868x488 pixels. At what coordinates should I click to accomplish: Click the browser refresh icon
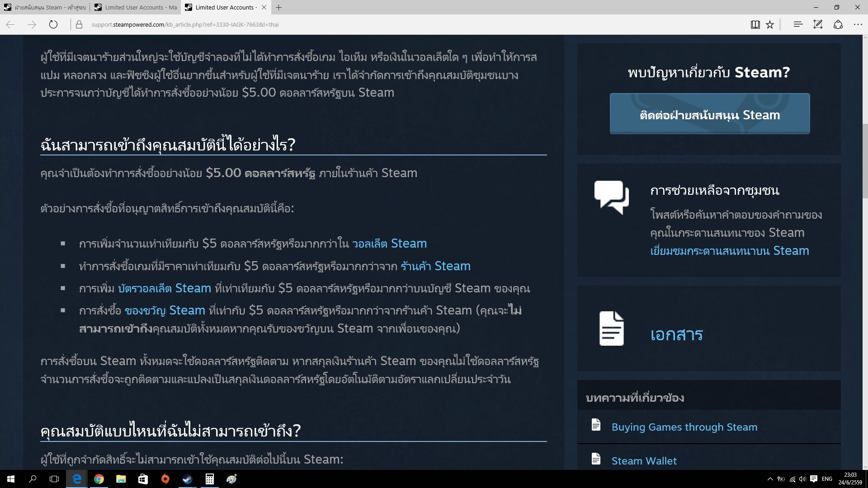pos(53,24)
